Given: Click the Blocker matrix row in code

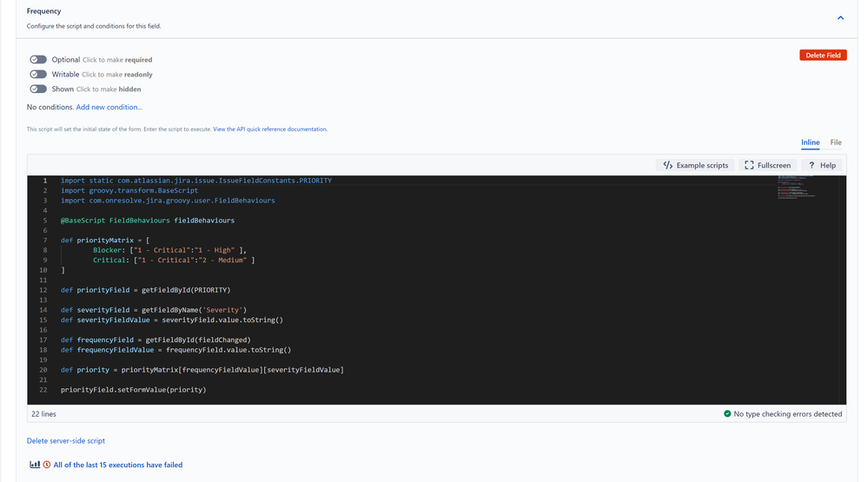Looking at the screenshot, I should pyautogui.click(x=169, y=250).
